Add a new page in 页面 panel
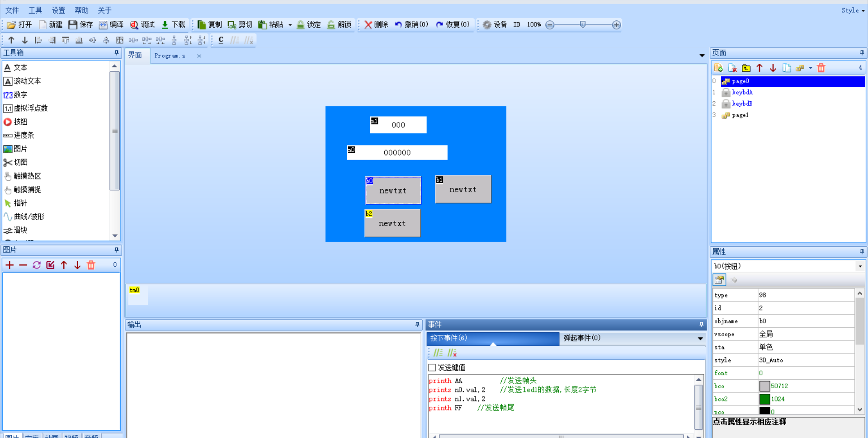The height and width of the screenshot is (438, 868). coord(718,68)
